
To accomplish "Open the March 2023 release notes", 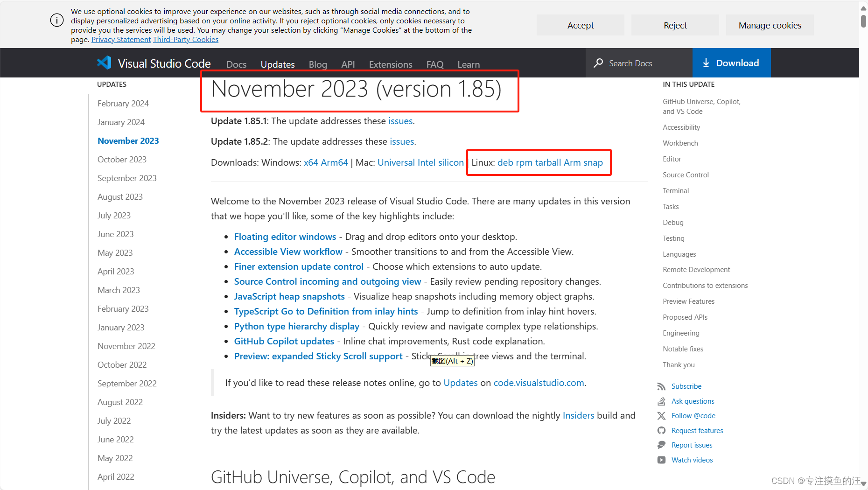I will tap(119, 290).
